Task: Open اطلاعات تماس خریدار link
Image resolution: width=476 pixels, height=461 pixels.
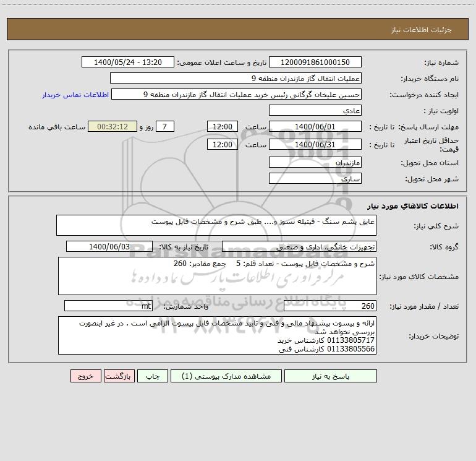Action: coord(75,95)
